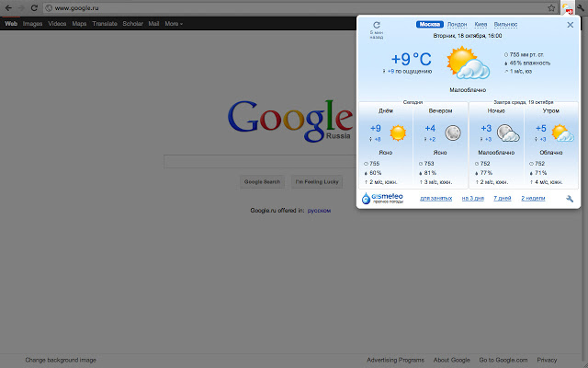Click the Google search input field
Screen dimensions: 588x368
click(x=260, y=162)
